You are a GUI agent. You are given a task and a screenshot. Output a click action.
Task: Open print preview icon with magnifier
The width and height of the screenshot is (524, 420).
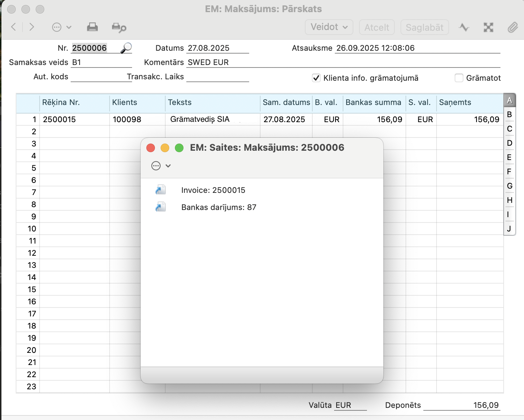tap(119, 27)
